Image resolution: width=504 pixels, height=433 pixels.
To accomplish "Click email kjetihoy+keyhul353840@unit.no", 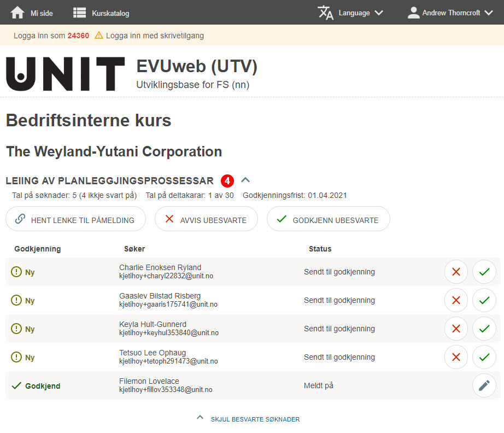I will pos(169,333).
